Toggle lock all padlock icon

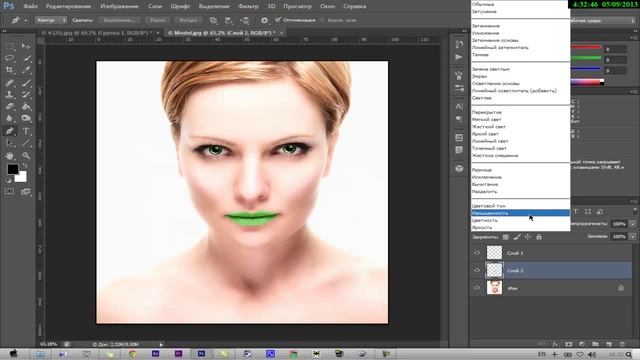pyautogui.click(x=539, y=237)
